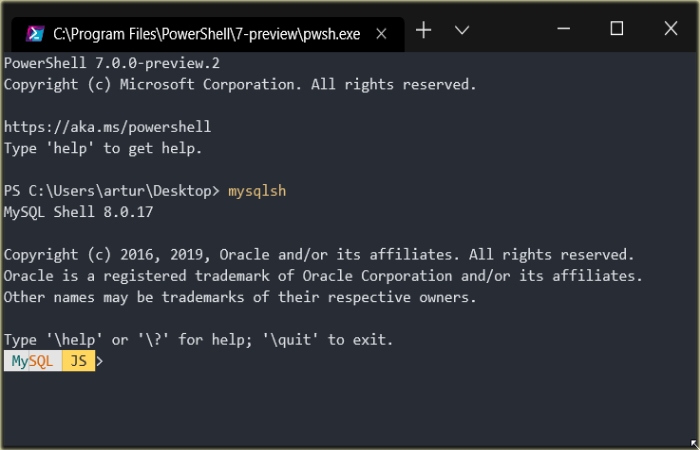Click the resize grip in the bottom corner
This screenshot has height=450, width=700.
(x=695, y=444)
